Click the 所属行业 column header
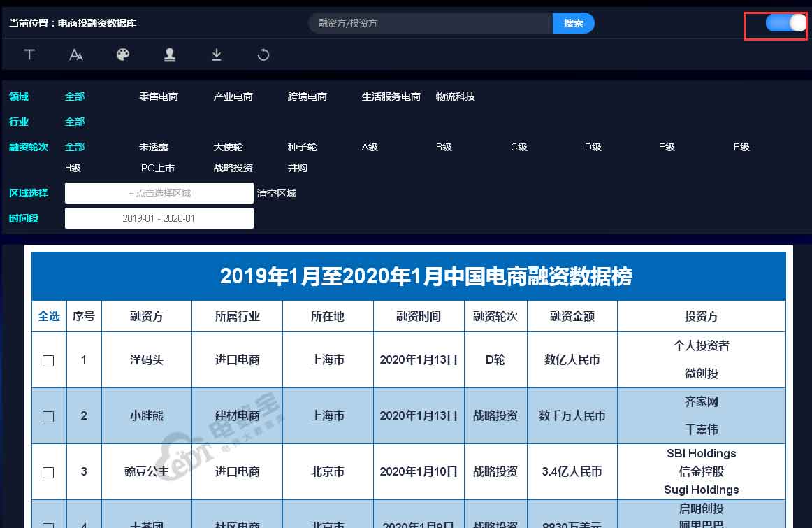812x528 pixels. coord(237,316)
